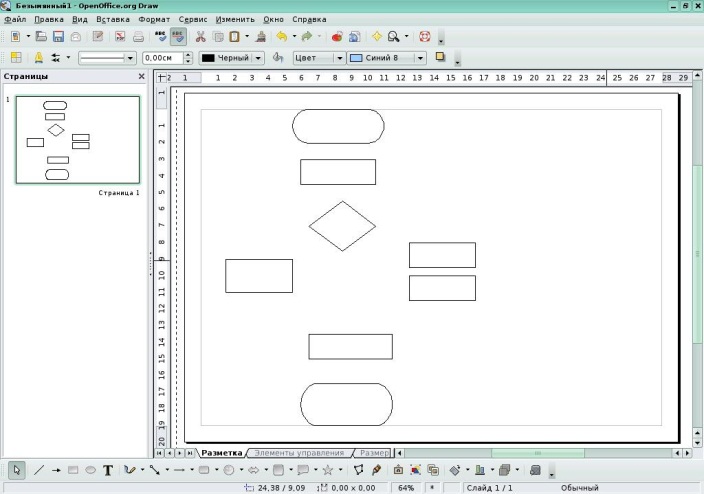
Task: Expand the Zoom tool dropdown arrow
Action: pos(407,37)
